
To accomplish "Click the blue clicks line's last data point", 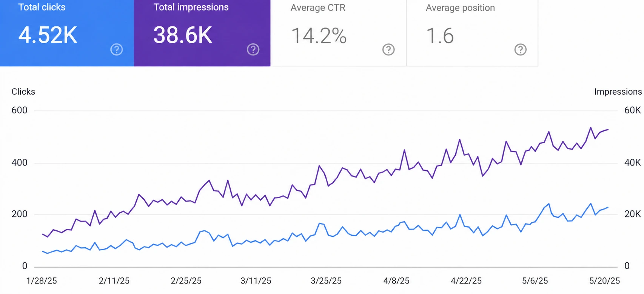I will (608, 207).
